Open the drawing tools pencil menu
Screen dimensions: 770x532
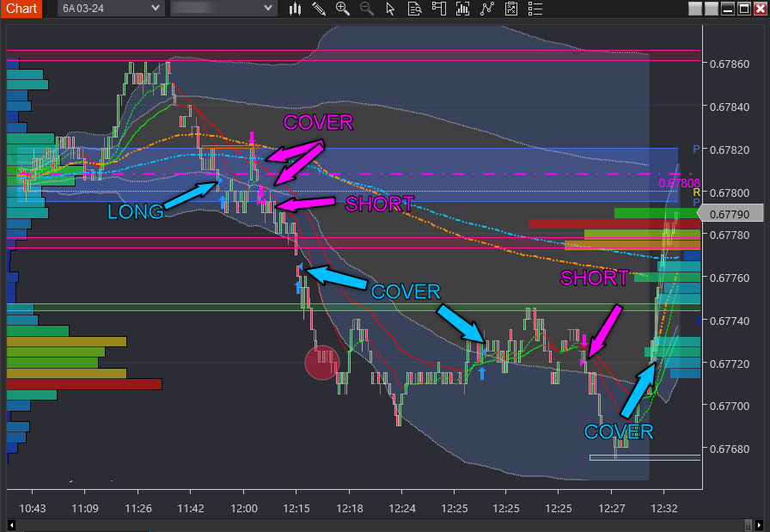[x=319, y=9]
